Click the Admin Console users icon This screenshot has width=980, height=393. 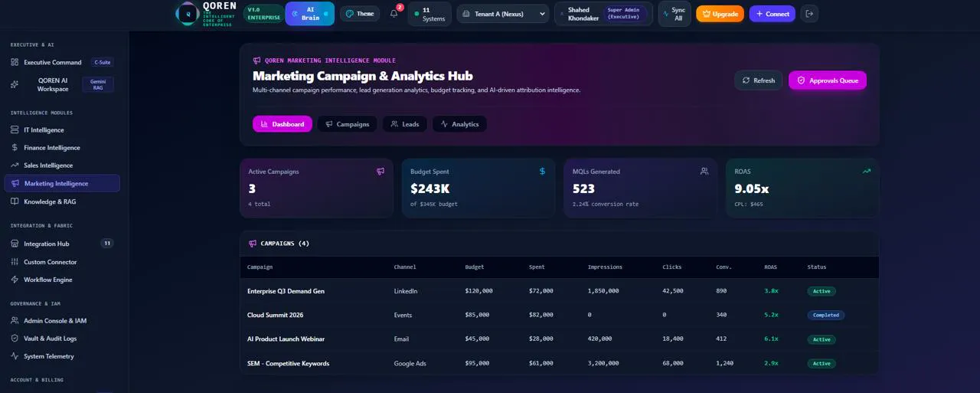[15, 321]
